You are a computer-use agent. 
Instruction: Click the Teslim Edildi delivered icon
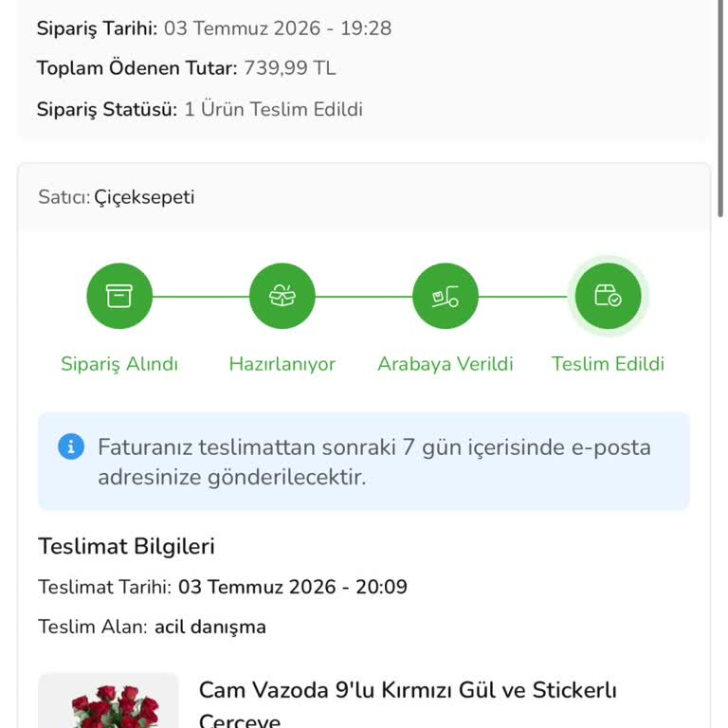pyautogui.click(x=609, y=296)
